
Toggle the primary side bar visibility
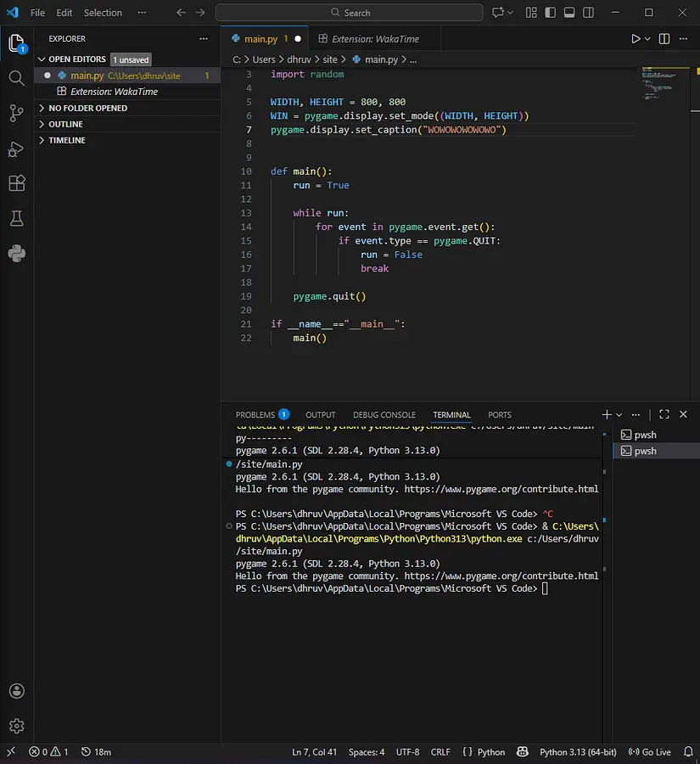pos(550,13)
